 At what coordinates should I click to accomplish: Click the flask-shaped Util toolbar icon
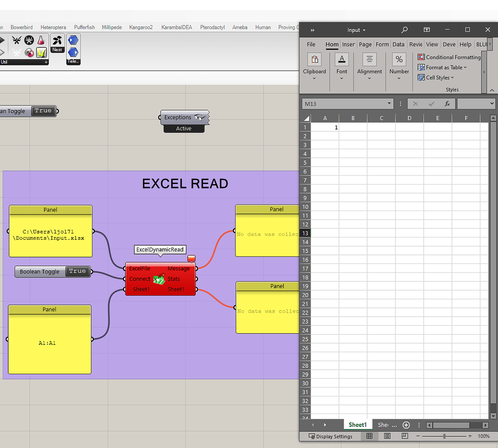41,40
